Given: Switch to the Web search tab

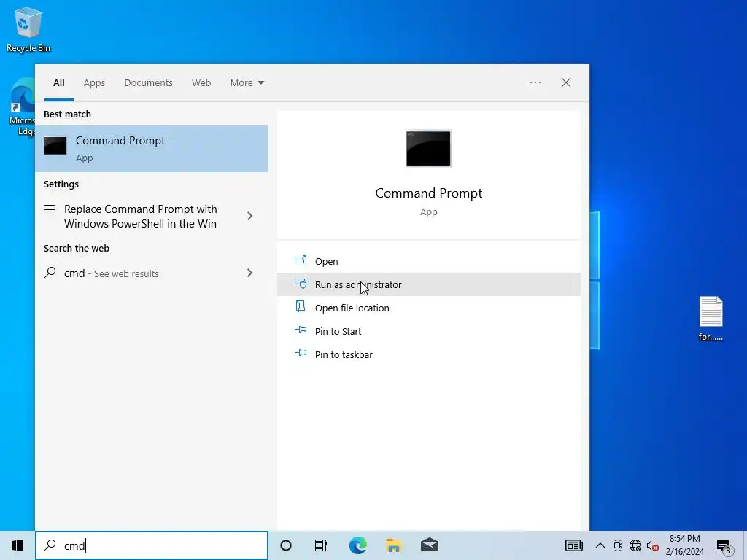Looking at the screenshot, I should pos(201,83).
